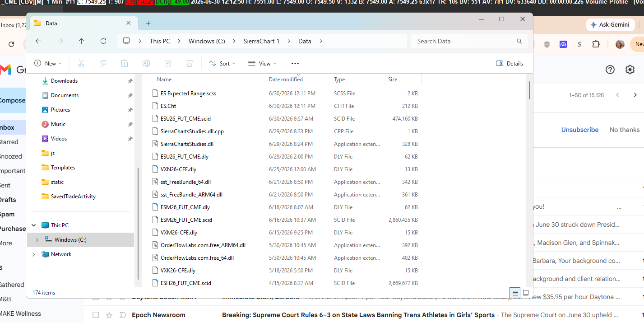This screenshot has width=644, height=323.
Task: Expand the Network tree node
Action: pos(34,254)
